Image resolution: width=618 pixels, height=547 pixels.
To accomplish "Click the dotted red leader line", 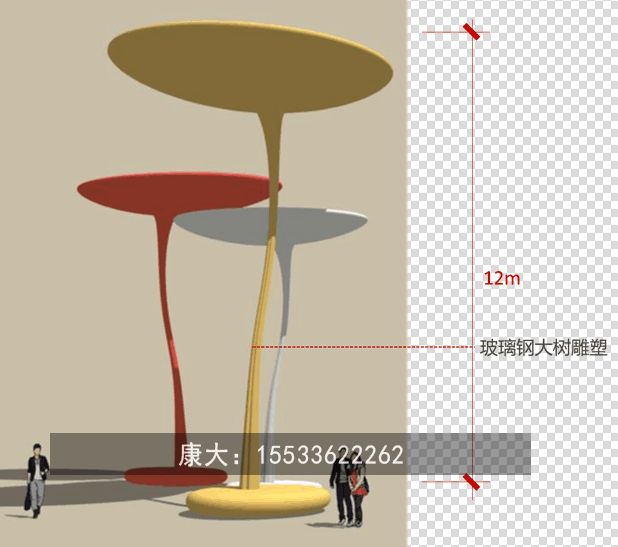I will tap(360, 348).
